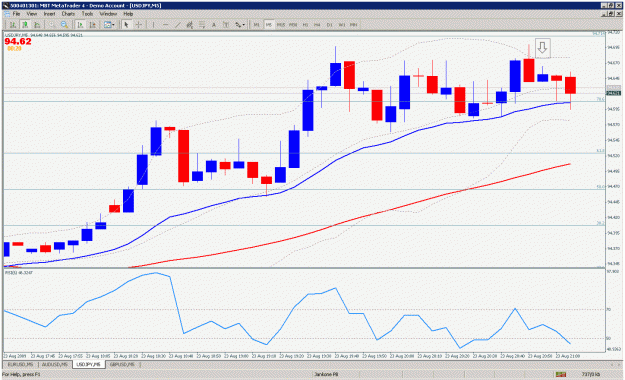This screenshot has height=380, width=625.
Task: Set timeframe to H1
Action: (x=305, y=25)
